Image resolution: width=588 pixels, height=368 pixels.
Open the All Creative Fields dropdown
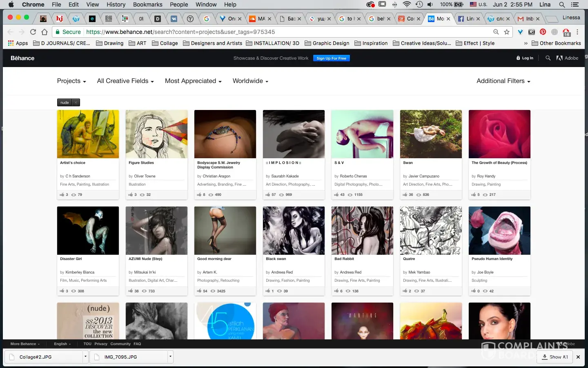[x=125, y=81]
